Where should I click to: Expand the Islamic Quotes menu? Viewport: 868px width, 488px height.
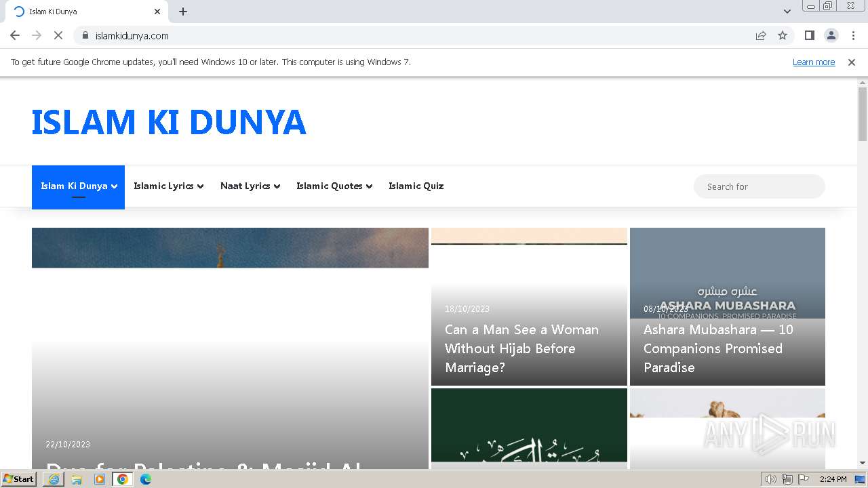[334, 186]
